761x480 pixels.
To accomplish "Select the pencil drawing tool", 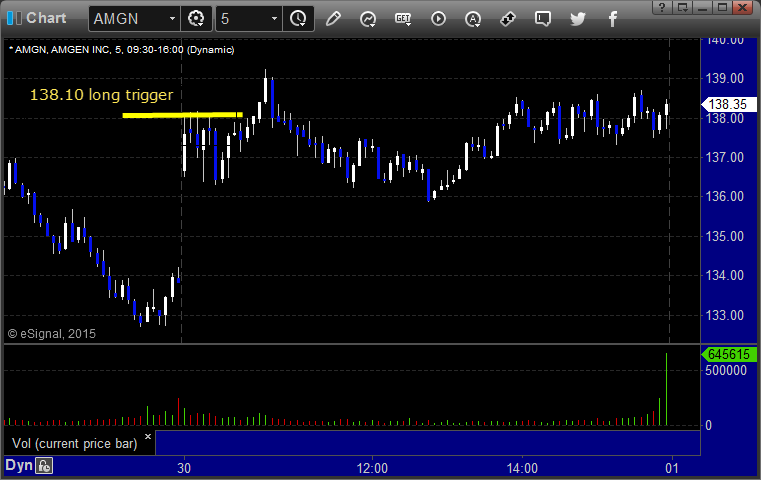I will (333, 19).
